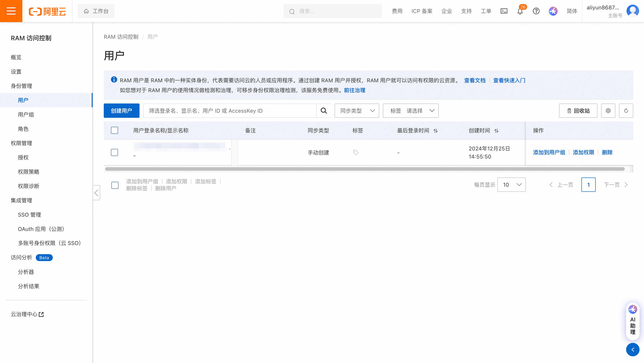Go to 用户组 in sidebar

(26, 114)
